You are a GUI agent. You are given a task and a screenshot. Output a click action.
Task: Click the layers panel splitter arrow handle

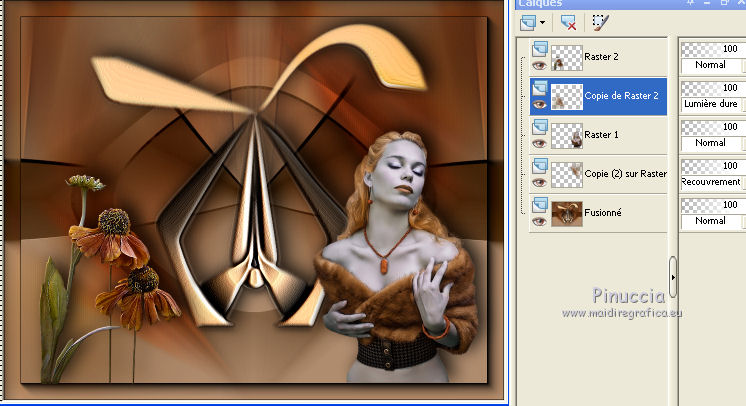(x=673, y=277)
